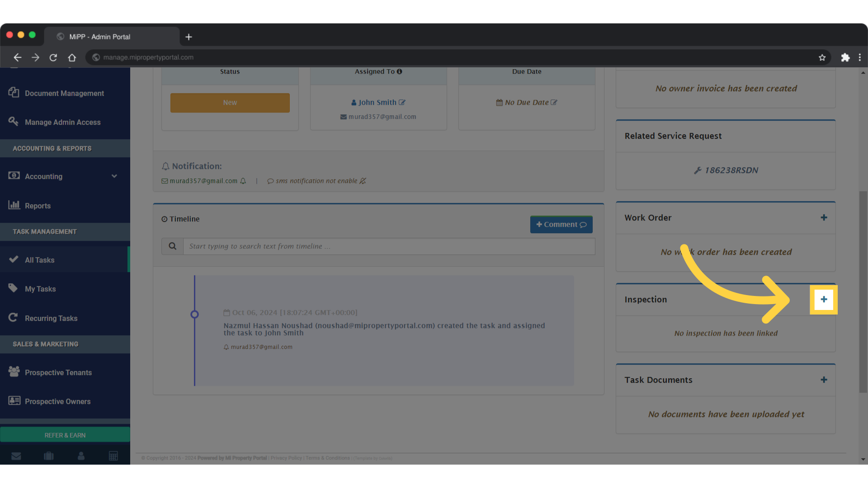Click the search magnifier in the Timeline panel
This screenshot has width=868, height=488.
click(172, 246)
